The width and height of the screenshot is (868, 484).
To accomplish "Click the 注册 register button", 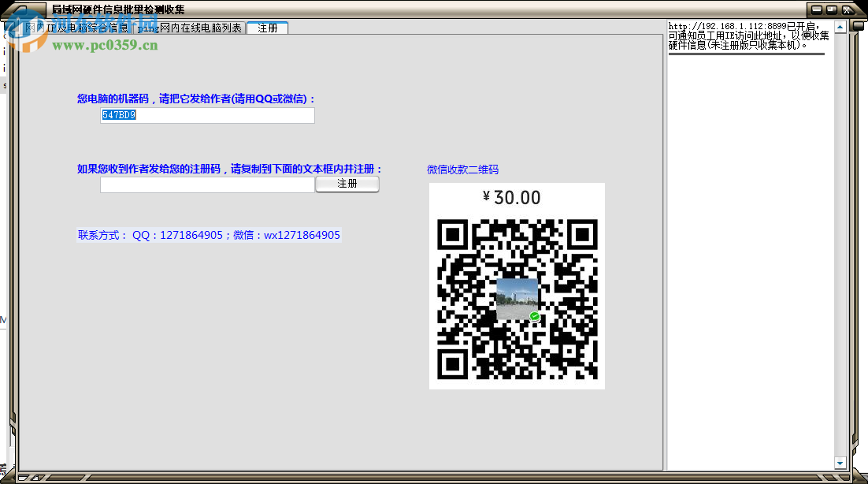I will pyautogui.click(x=347, y=184).
